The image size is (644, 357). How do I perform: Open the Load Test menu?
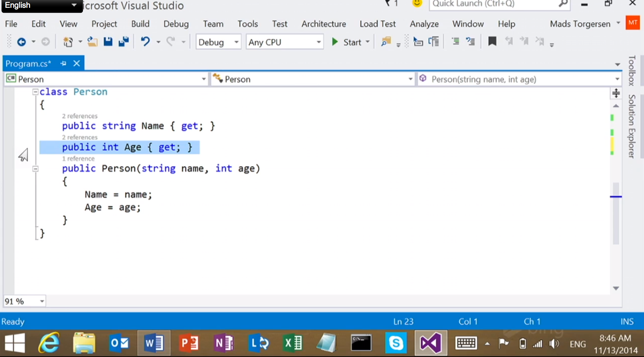tap(378, 24)
